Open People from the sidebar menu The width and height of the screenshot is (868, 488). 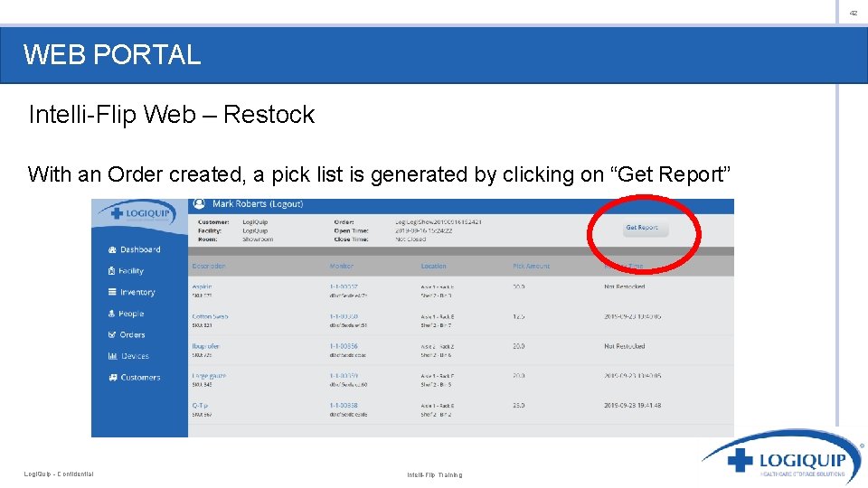pyautogui.click(x=126, y=314)
